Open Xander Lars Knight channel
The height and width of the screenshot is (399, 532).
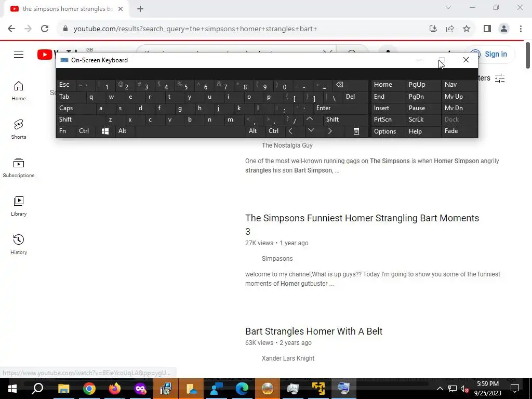point(288,358)
